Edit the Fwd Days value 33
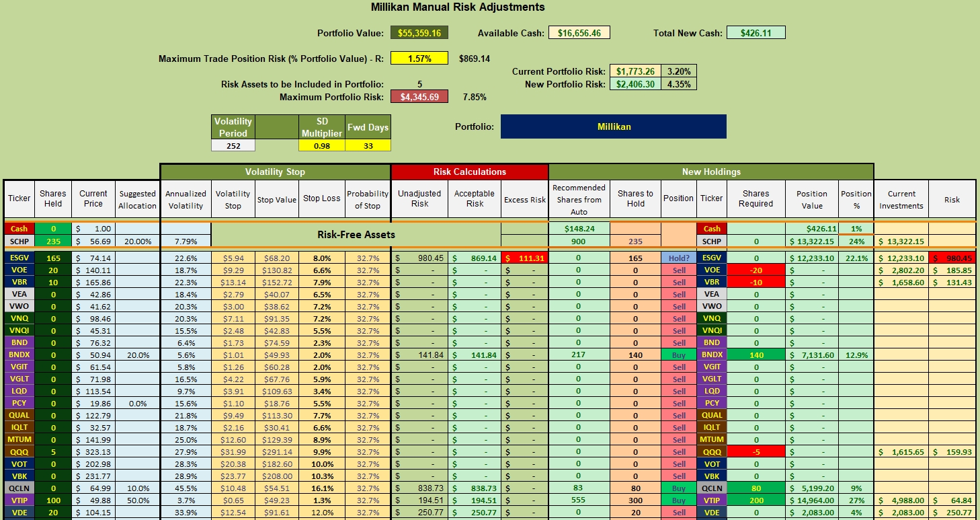The height and width of the screenshot is (520, 980). (x=368, y=145)
